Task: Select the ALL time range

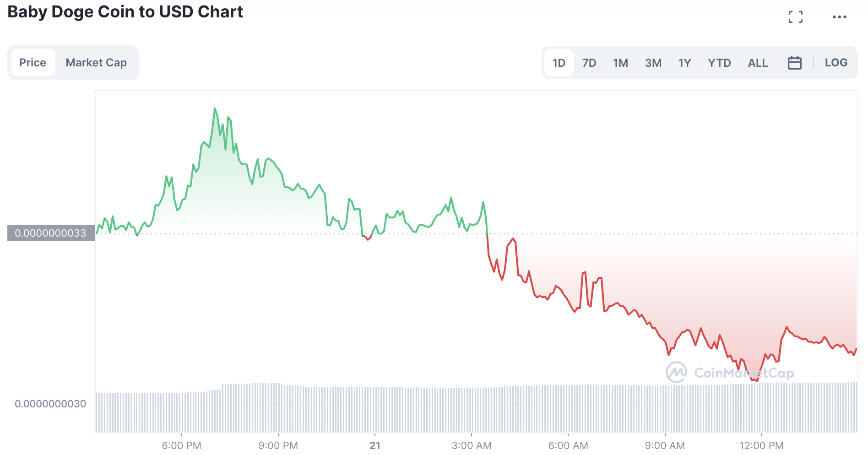Action: (x=758, y=63)
